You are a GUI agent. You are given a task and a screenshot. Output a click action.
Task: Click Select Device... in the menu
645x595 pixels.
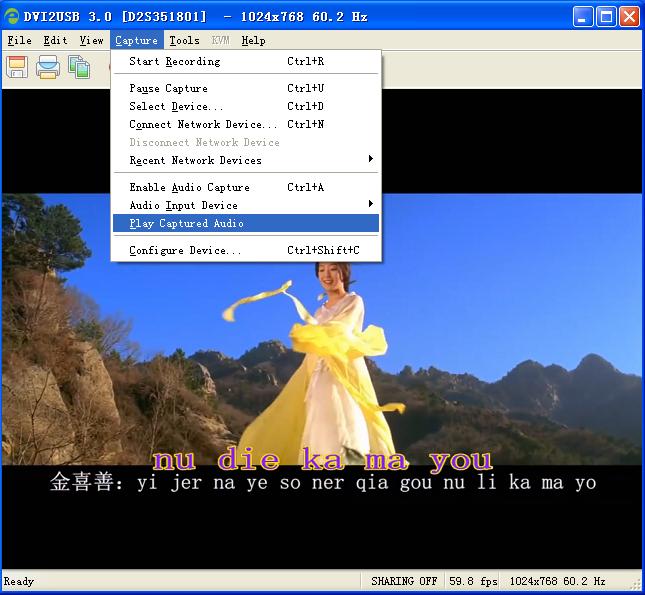tap(176, 107)
